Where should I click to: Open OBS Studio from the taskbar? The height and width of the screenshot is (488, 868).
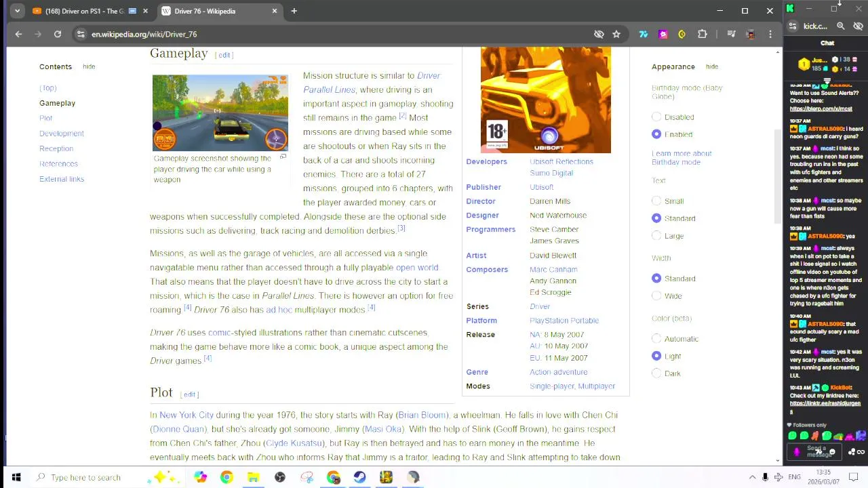coord(280,477)
